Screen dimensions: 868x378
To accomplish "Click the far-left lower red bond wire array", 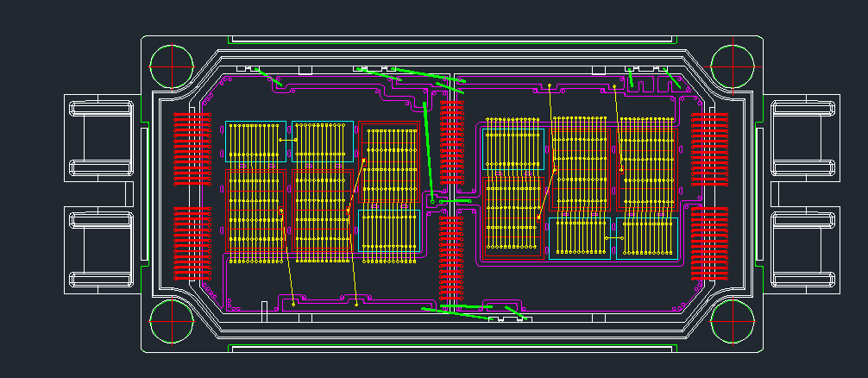I will [x=192, y=243].
